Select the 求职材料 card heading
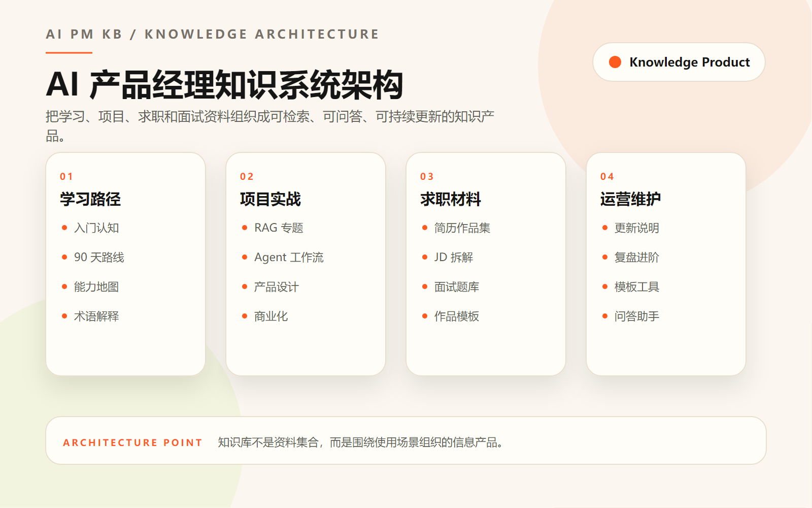Screen dimensions: 812x508 [x=451, y=199]
